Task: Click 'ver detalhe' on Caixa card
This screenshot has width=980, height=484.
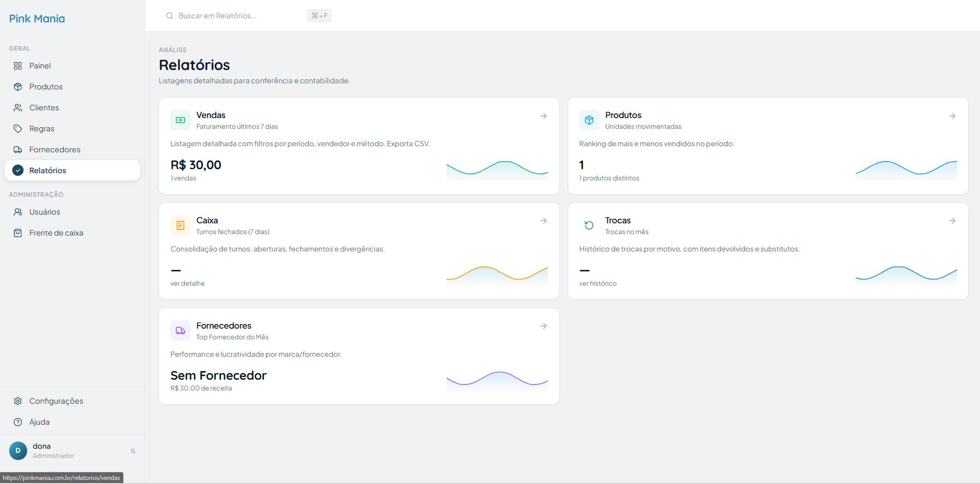Action: tap(187, 284)
